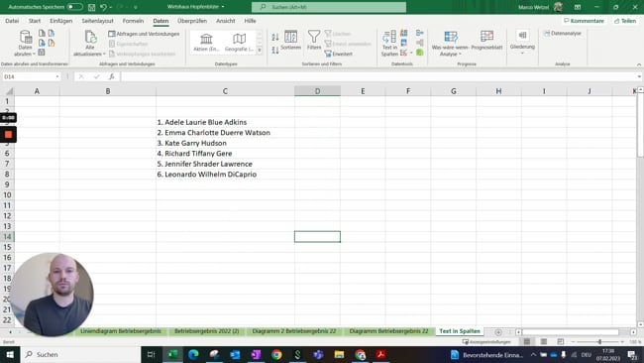Save the workbook
The height and width of the screenshot is (363, 644).
pyautogui.click(x=91, y=7)
